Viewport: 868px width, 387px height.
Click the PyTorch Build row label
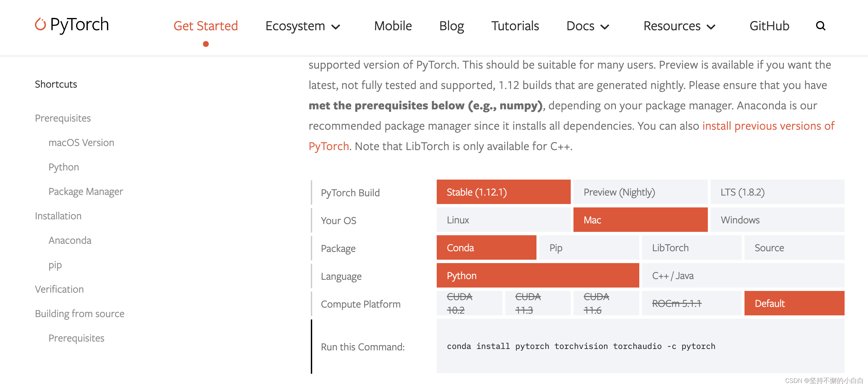pyautogui.click(x=350, y=193)
